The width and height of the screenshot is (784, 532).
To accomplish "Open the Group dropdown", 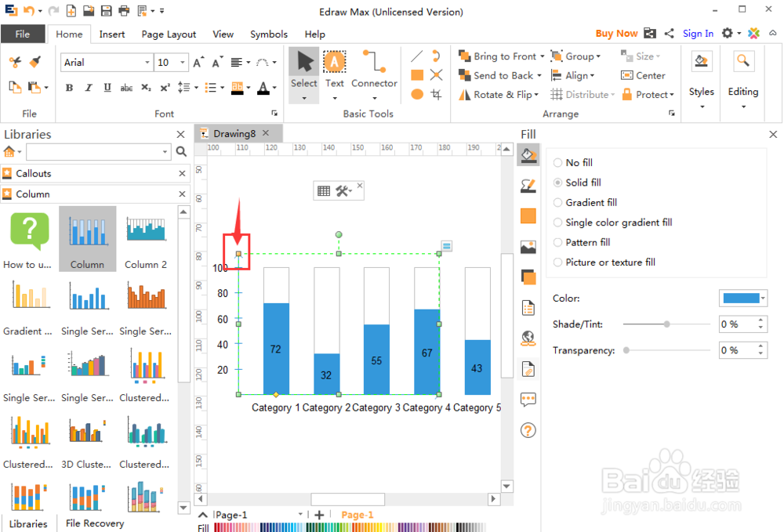I will tap(575, 56).
